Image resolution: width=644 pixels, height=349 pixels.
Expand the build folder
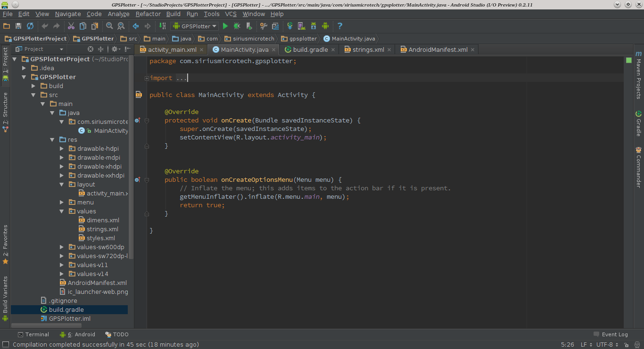coord(33,86)
